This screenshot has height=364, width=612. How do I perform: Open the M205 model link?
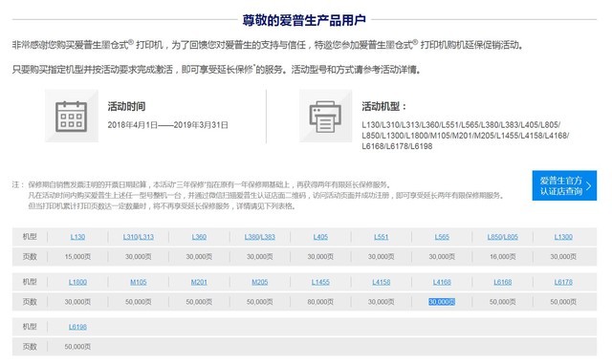pos(259,282)
